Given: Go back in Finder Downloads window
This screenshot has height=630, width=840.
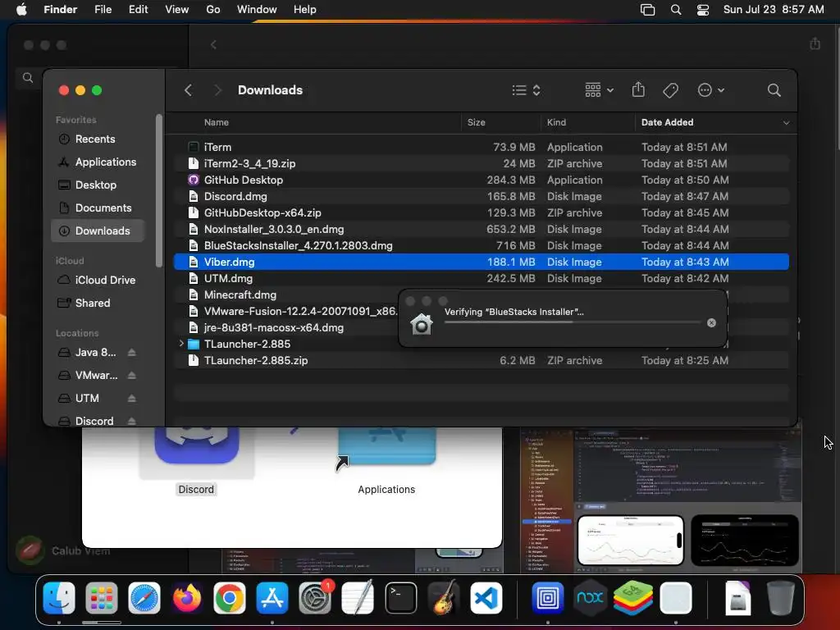Looking at the screenshot, I should coord(188,90).
